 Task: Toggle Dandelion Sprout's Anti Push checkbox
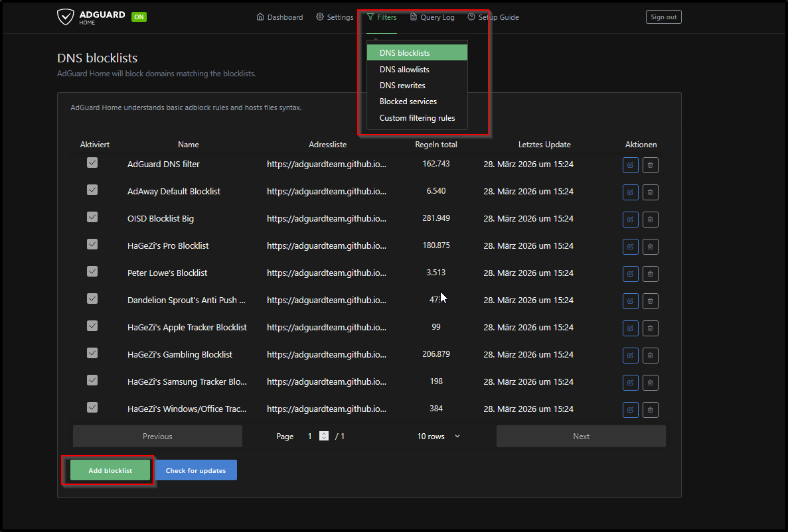coord(92,299)
